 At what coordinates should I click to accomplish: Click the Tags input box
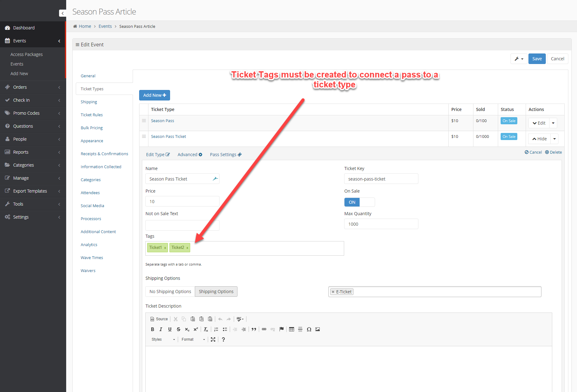click(245, 249)
